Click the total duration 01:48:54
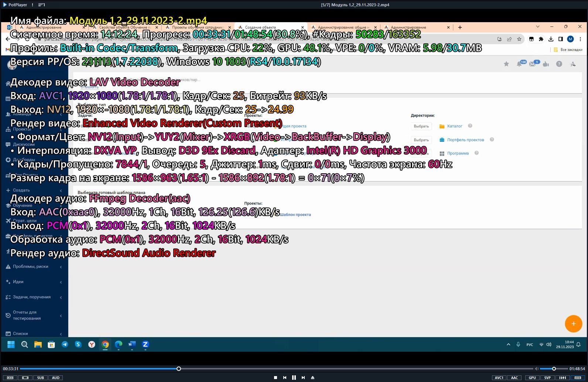 [577, 369]
